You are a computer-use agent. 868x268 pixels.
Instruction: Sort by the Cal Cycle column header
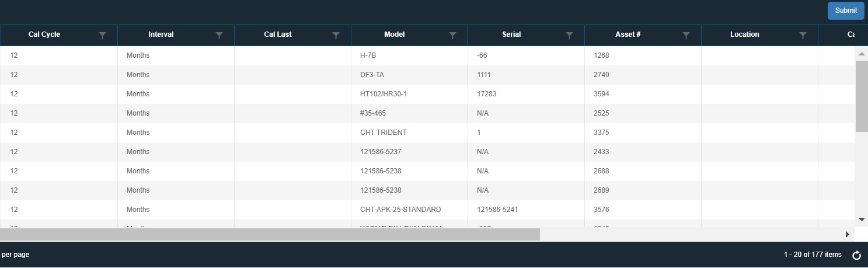(44, 34)
